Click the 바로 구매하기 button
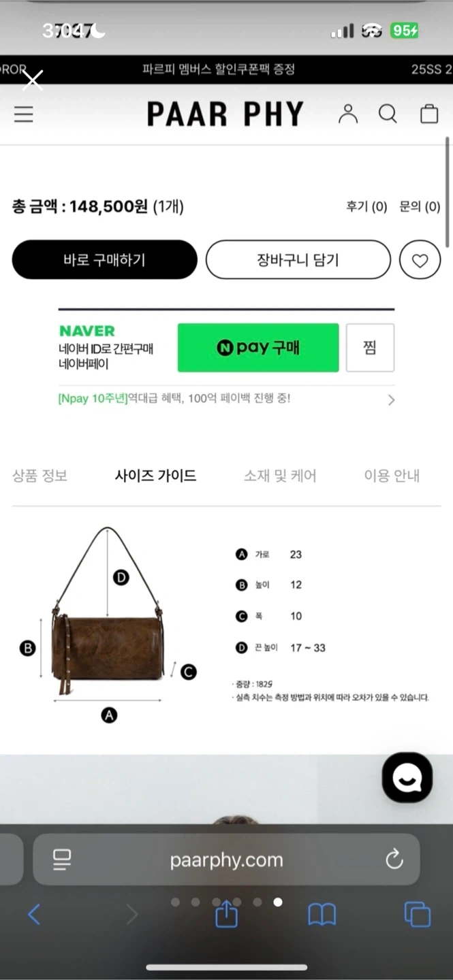This screenshot has height=980, width=453. (104, 260)
